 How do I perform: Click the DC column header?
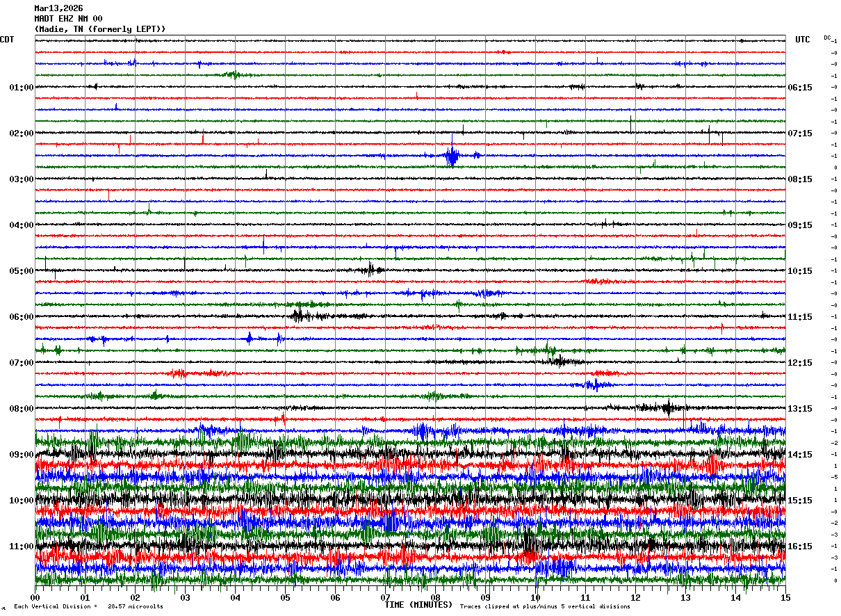(x=827, y=38)
